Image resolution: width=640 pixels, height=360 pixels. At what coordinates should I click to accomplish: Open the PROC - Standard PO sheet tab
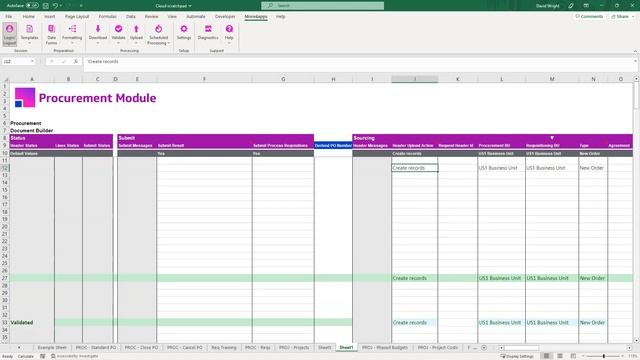point(96,348)
